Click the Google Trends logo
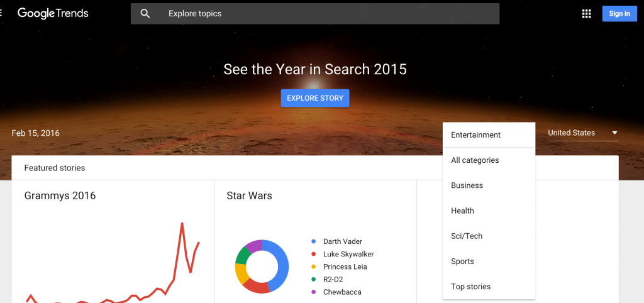This screenshot has width=644, height=303. pyautogui.click(x=53, y=13)
